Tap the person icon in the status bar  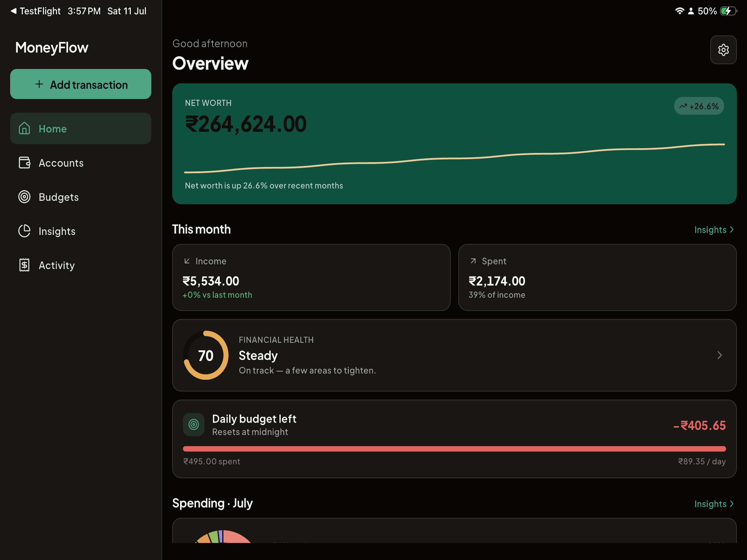(691, 11)
